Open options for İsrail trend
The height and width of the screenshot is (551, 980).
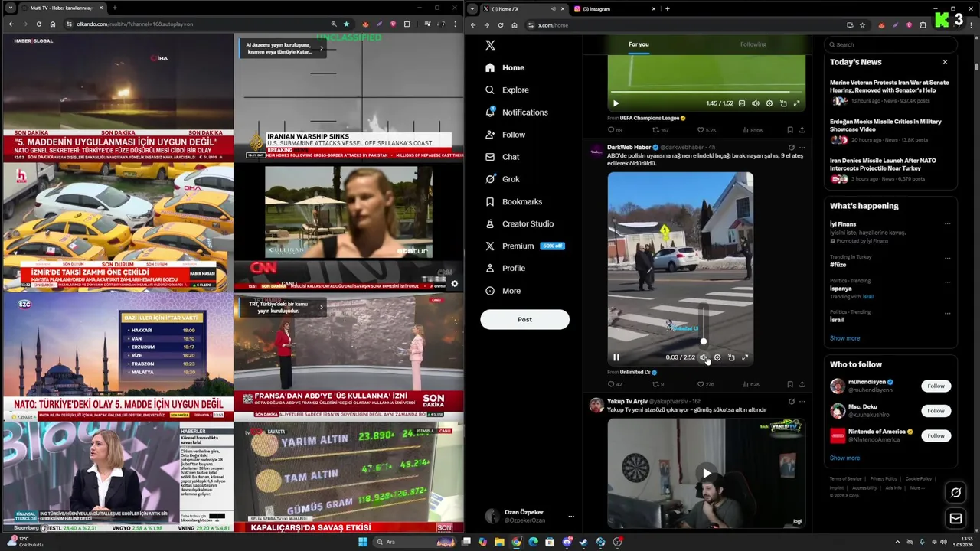pos(947,313)
